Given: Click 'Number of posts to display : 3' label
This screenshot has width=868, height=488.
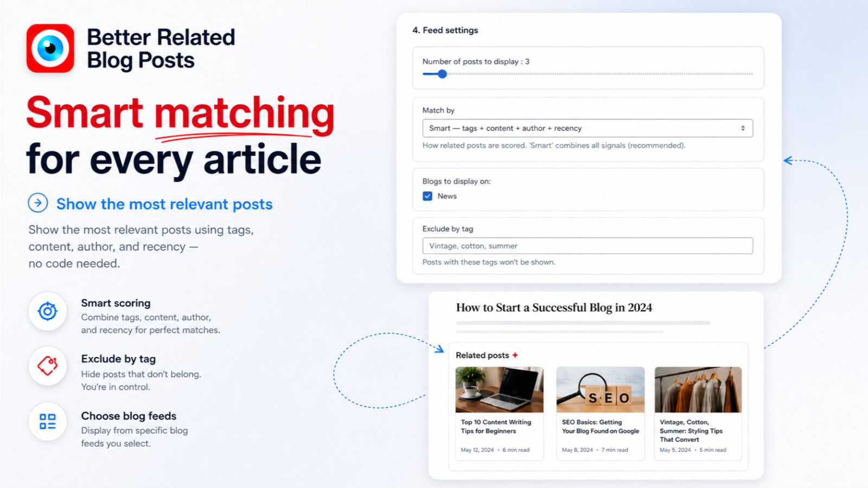Looking at the screenshot, I should (x=476, y=62).
